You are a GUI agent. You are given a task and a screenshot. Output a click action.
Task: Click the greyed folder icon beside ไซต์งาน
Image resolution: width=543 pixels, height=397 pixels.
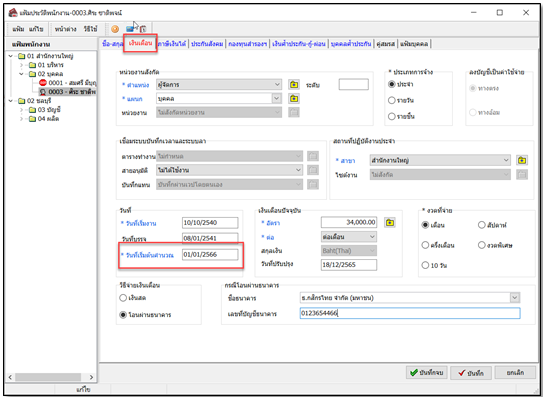pyautogui.click(x=522, y=175)
